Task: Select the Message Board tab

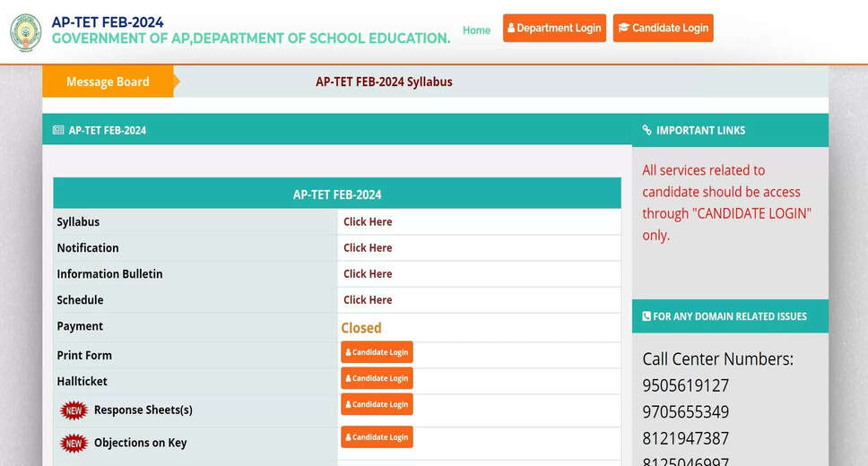Action: click(x=108, y=82)
